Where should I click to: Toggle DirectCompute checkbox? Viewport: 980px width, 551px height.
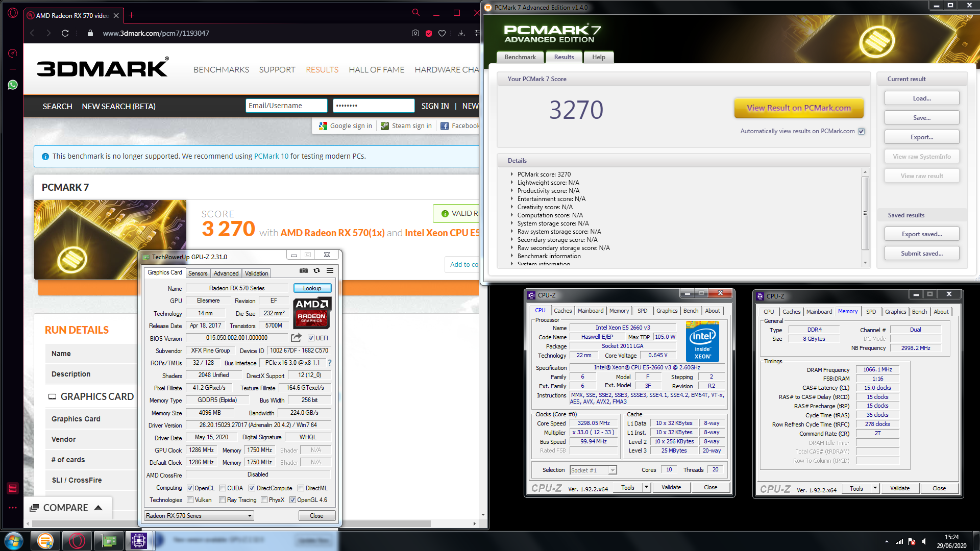[x=252, y=488]
